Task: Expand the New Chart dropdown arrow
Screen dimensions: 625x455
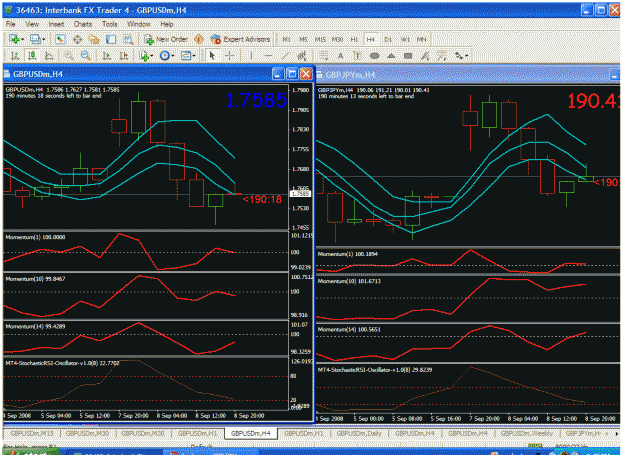Action: [22, 39]
